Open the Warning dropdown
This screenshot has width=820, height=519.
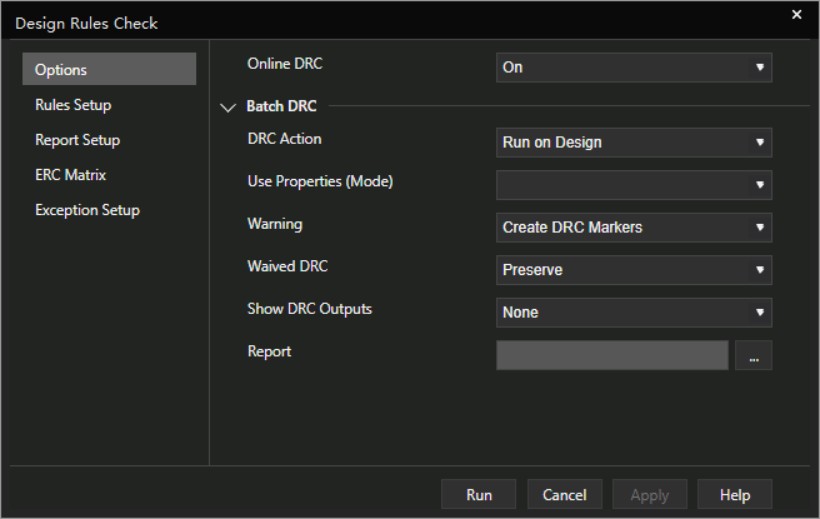(x=634, y=227)
